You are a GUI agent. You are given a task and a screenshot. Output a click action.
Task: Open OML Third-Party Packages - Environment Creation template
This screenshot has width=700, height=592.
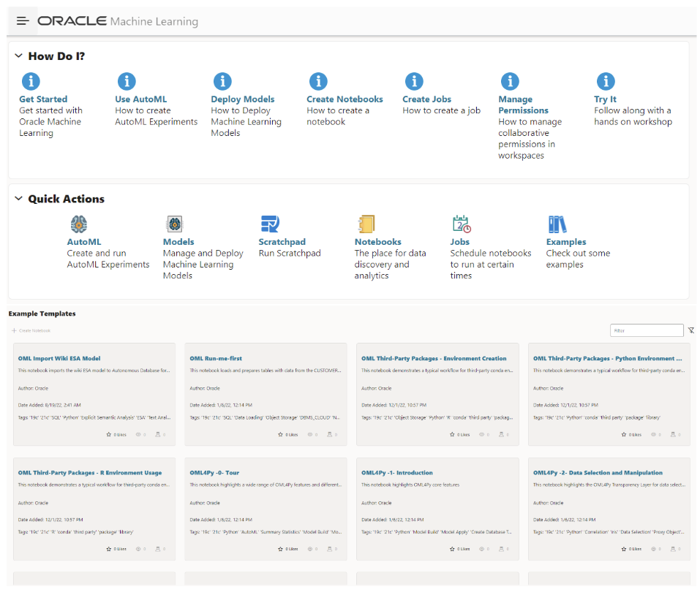434,358
